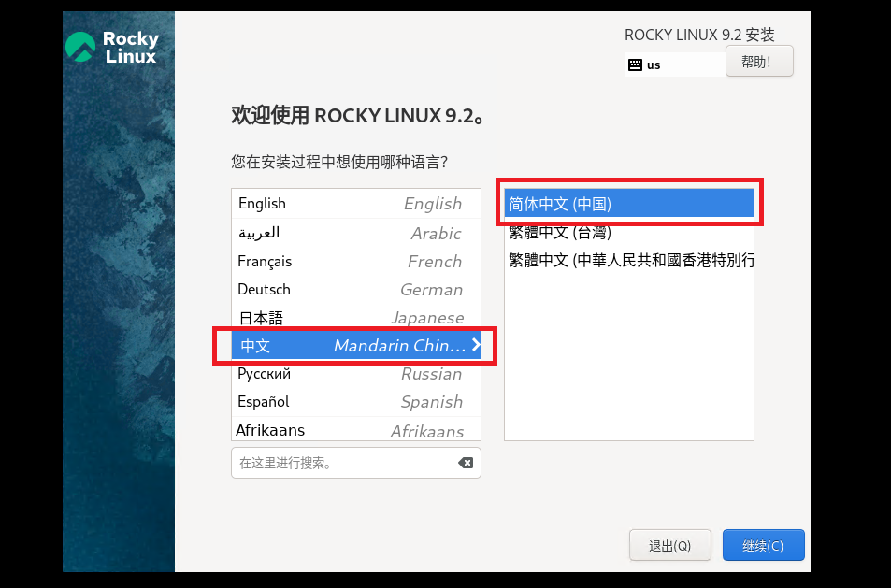Click the 继续(C) continue button
891x588 pixels.
tap(763, 545)
